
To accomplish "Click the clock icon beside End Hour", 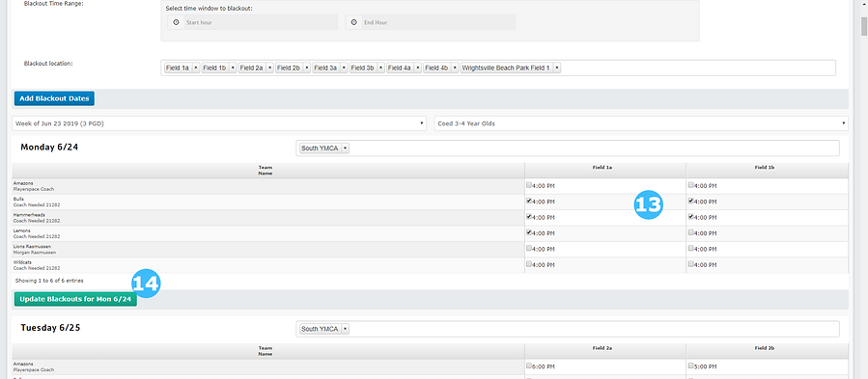I will tap(353, 23).
